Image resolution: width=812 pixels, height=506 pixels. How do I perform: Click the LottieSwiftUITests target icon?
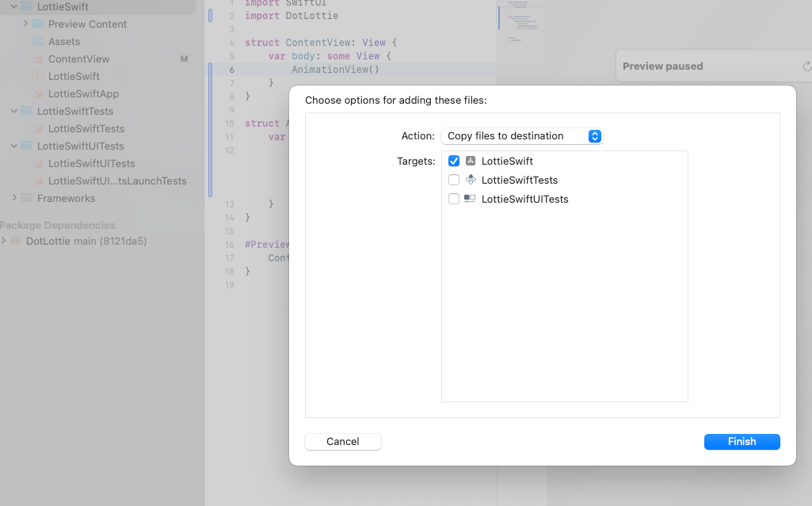pyautogui.click(x=470, y=199)
